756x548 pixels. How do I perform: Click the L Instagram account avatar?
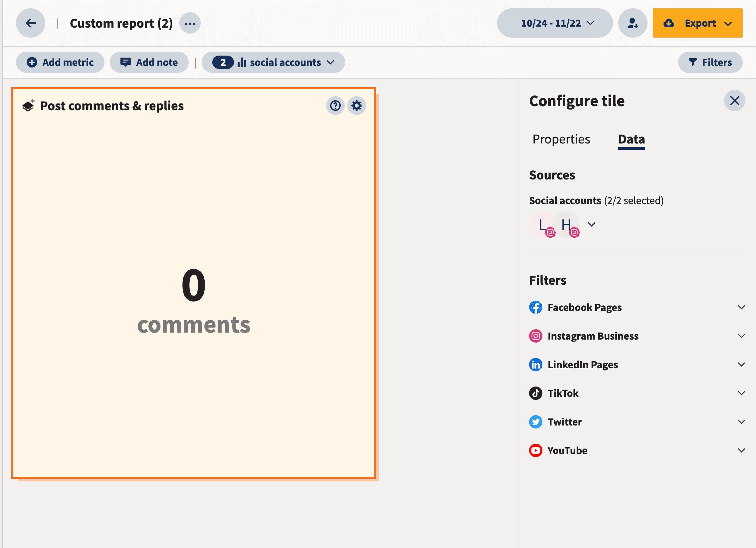coord(543,225)
